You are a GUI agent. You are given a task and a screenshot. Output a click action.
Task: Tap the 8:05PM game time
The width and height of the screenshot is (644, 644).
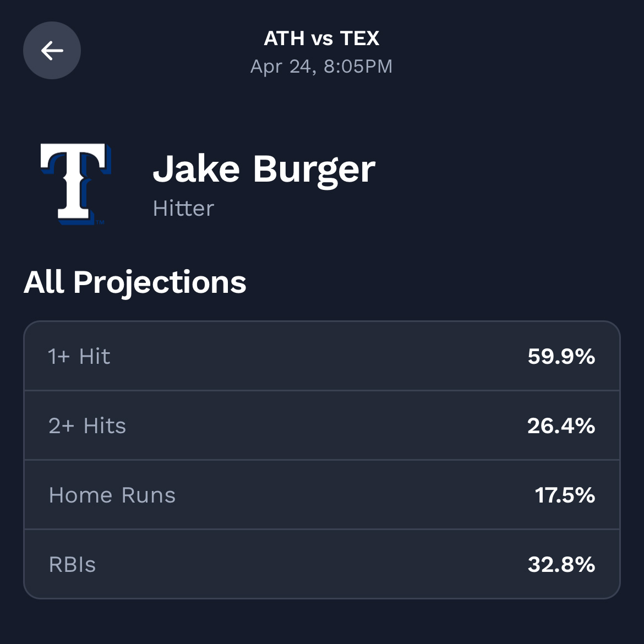(358, 67)
